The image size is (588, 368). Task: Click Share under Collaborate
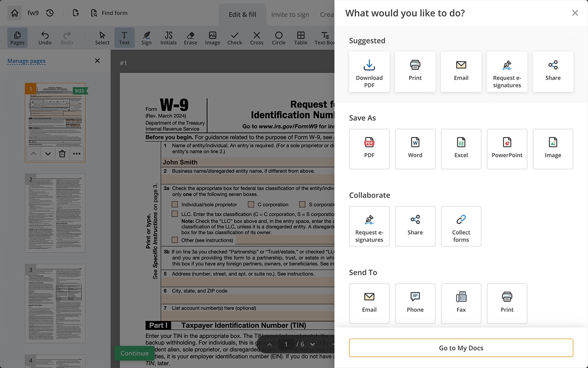(x=415, y=226)
